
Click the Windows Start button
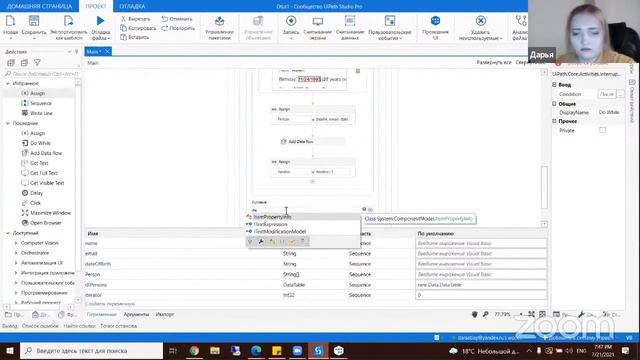pyautogui.click(x=9, y=351)
